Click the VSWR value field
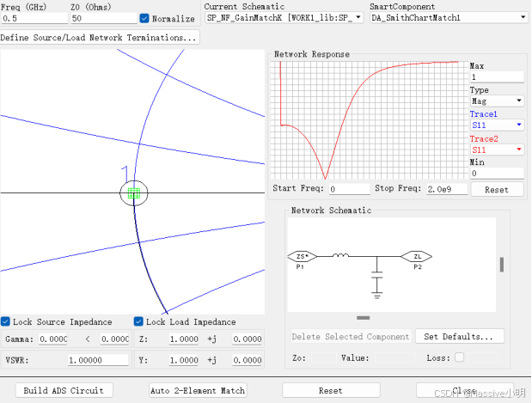This screenshot has width=532, height=403. pyautogui.click(x=98, y=360)
